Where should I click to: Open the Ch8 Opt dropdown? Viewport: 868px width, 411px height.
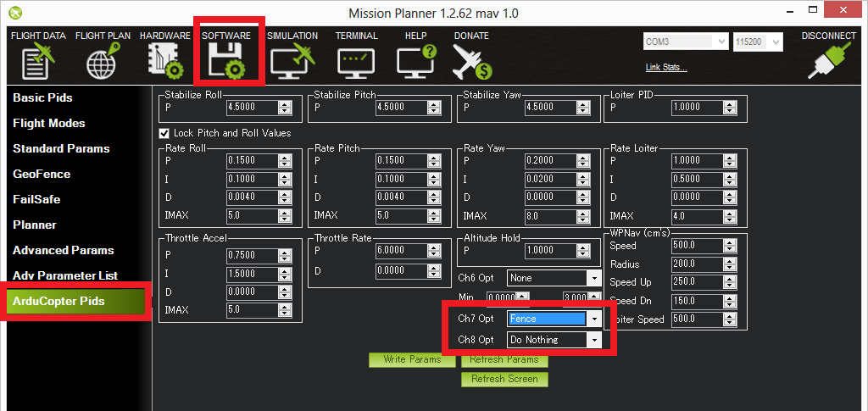click(x=593, y=340)
